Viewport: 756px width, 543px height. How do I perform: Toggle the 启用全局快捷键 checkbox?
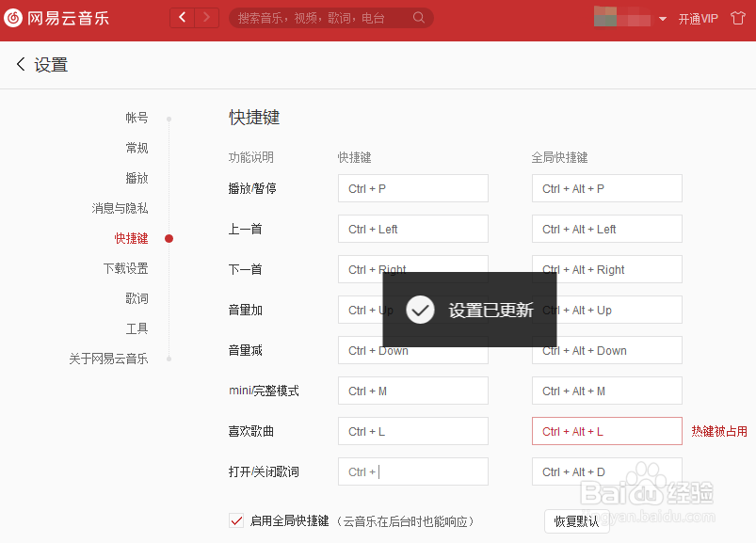(x=236, y=520)
